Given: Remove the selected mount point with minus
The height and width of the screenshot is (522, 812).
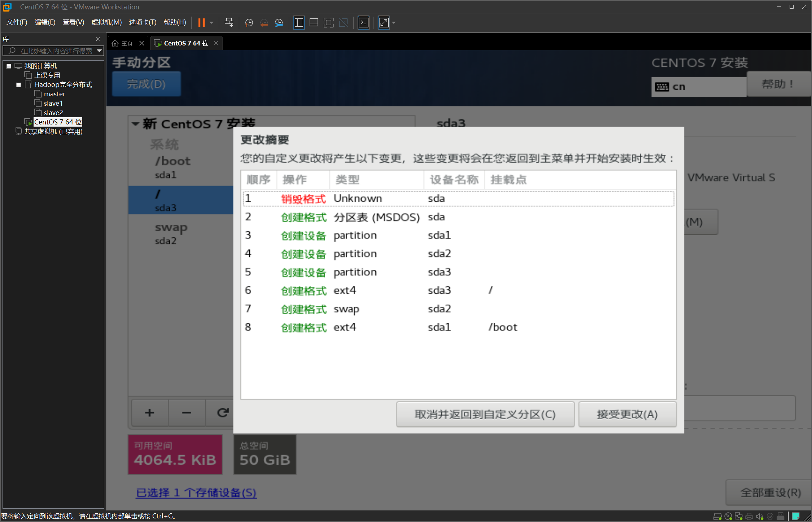Looking at the screenshot, I should [187, 412].
